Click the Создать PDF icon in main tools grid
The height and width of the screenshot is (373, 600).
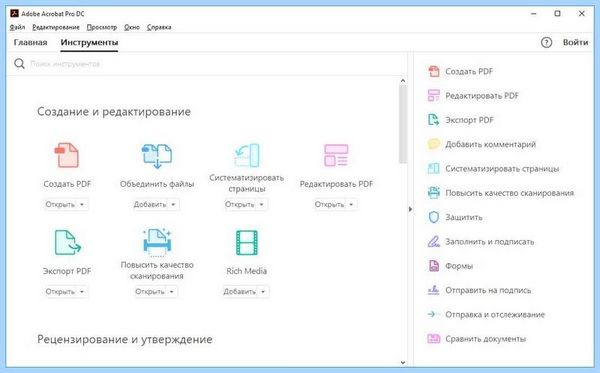point(67,155)
